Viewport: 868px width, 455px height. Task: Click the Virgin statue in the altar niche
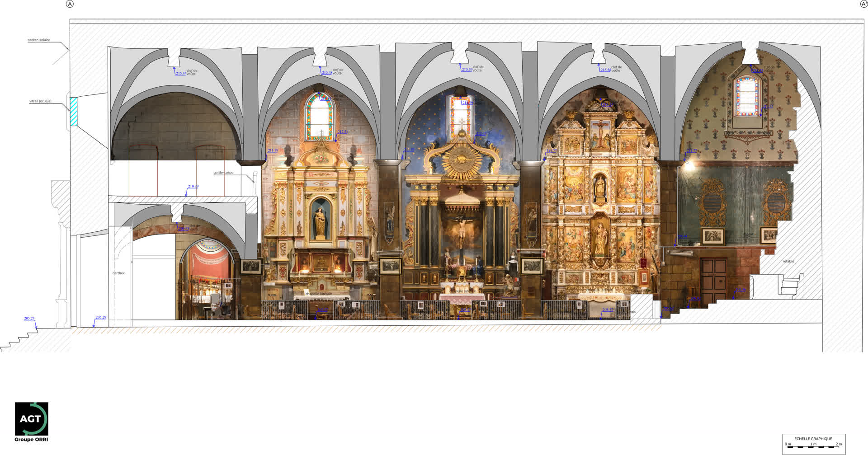point(320,221)
